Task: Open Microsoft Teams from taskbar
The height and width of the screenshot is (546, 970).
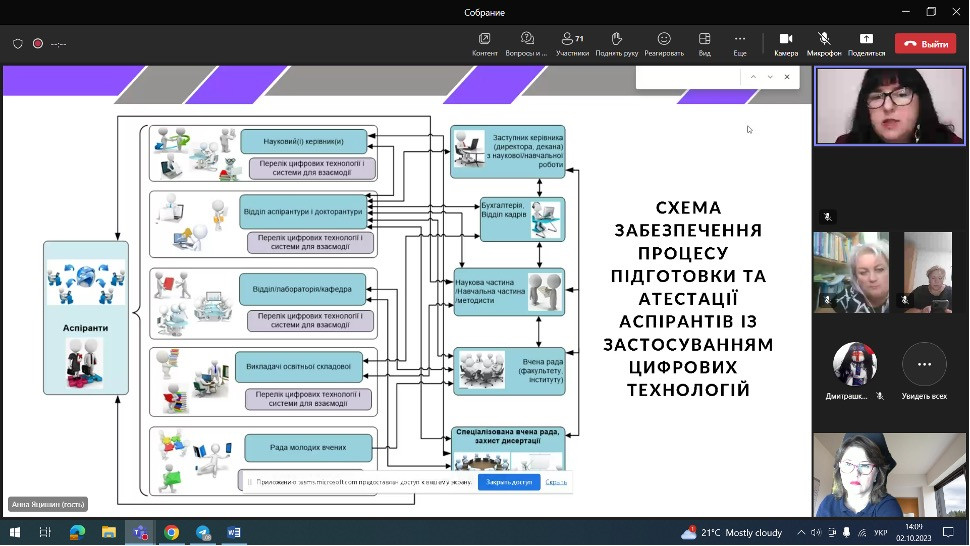Action: click(139, 533)
